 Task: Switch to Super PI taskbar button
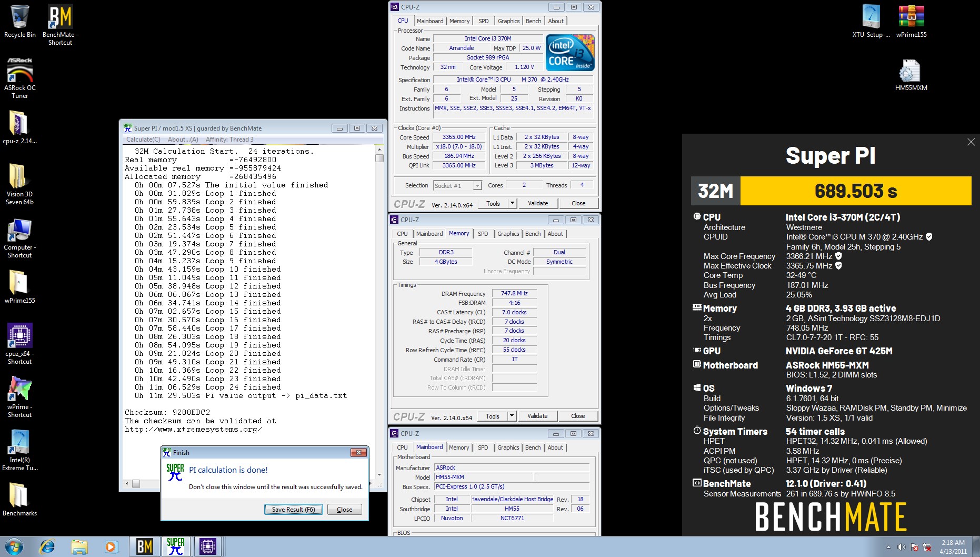pyautogui.click(x=176, y=546)
